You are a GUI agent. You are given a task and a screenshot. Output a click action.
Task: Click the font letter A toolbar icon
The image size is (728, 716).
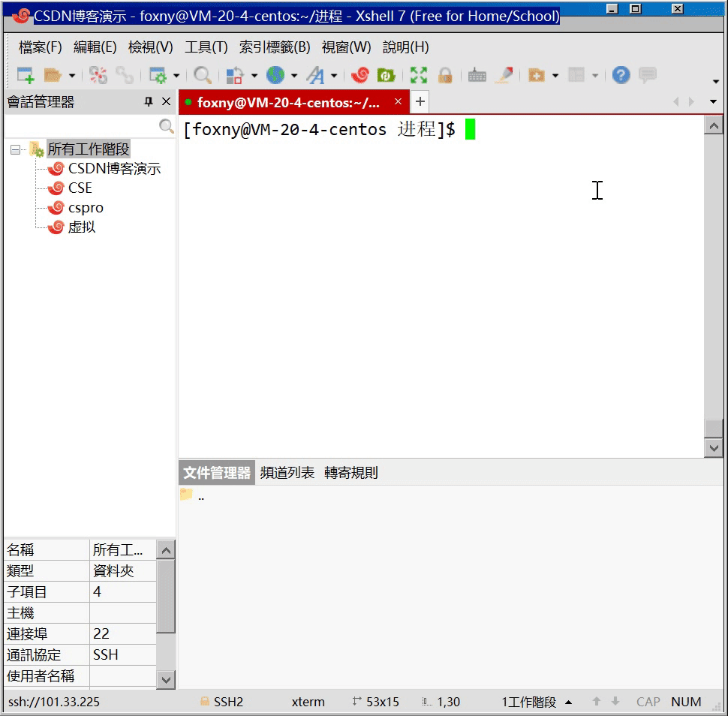[x=315, y=75]
